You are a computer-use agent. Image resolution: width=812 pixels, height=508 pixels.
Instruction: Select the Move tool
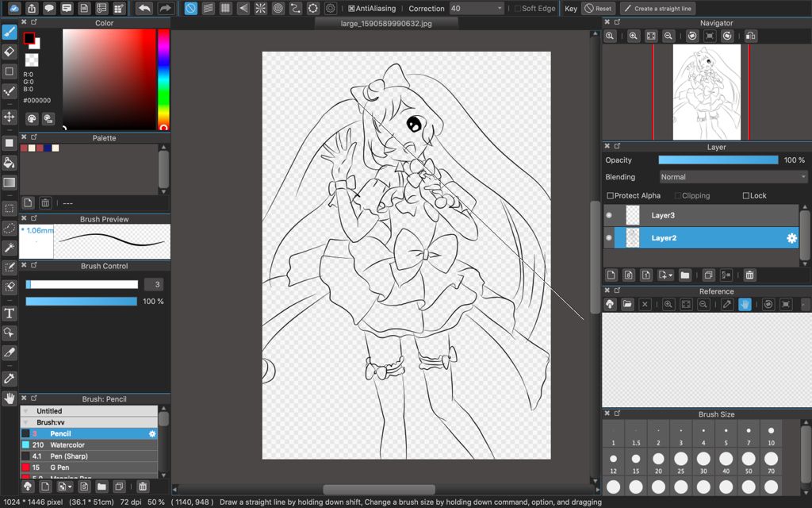10,117
